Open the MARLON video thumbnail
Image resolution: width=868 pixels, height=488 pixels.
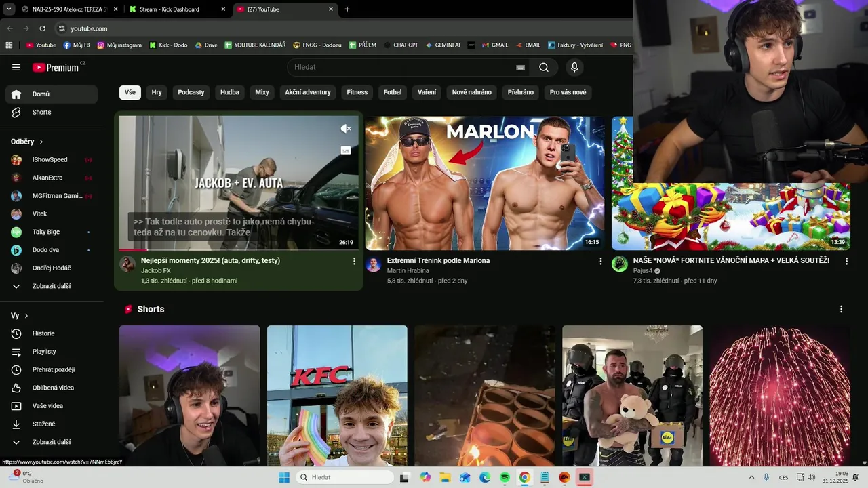pyautogui.click(x=485, y=183)
